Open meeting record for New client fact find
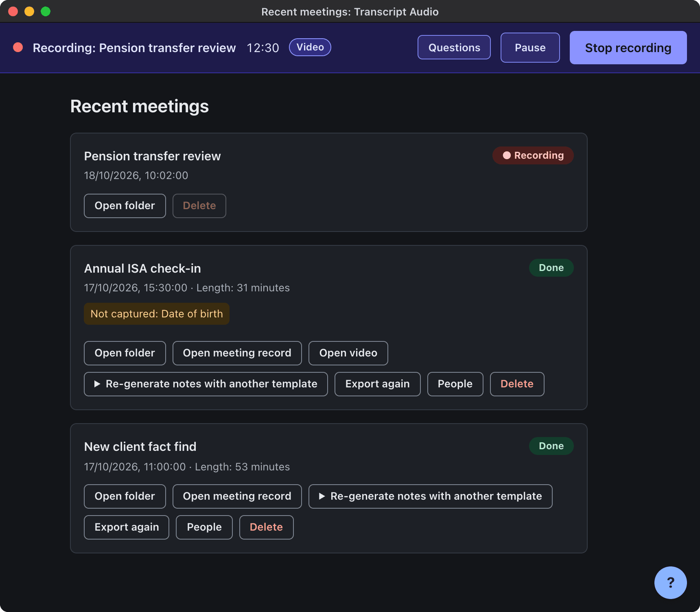This screenshot has width=700, height=612. click(237, 496)
